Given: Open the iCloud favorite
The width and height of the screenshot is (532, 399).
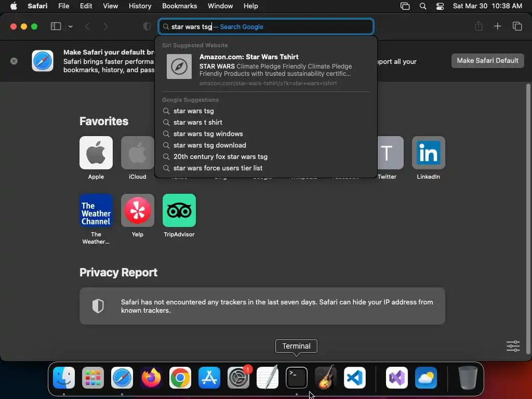Looking at the screenshot, I should tap(137, 153).
